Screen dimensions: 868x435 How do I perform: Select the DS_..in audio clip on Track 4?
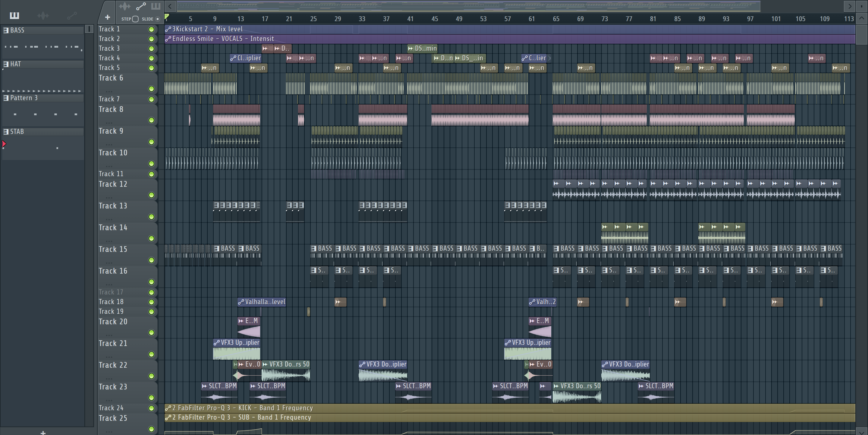(x=470, y=58)
